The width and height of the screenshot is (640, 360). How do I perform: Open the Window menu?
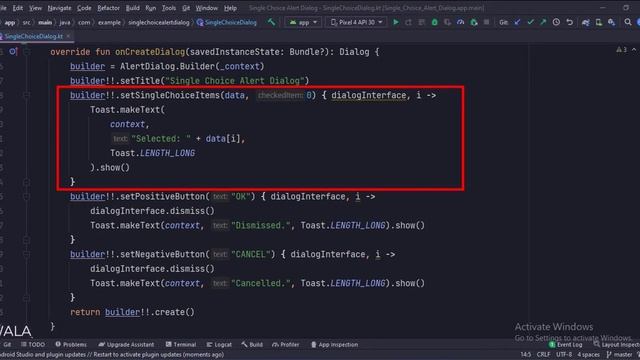pos(207,8)
